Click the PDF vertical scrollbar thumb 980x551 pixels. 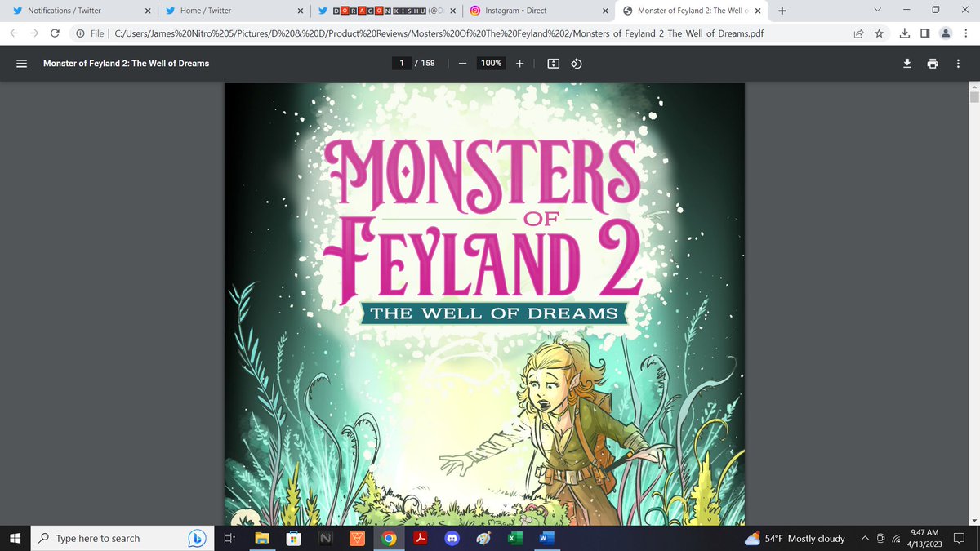click(973, 97)
